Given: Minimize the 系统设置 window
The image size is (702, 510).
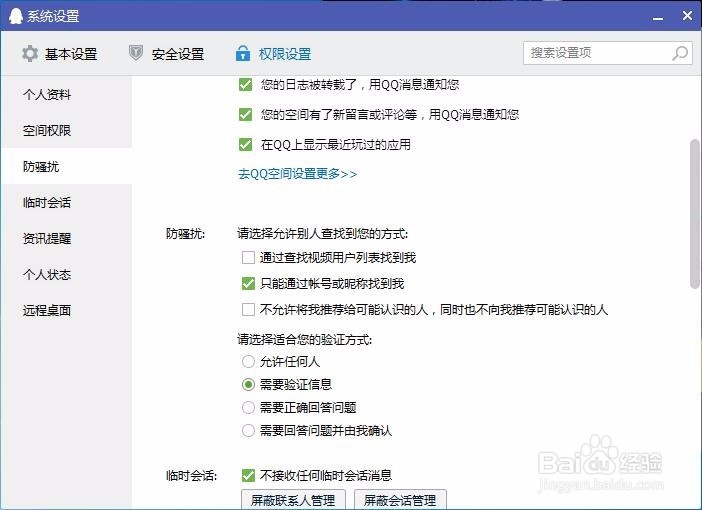Looking at the screenshot, I should 658,17.
